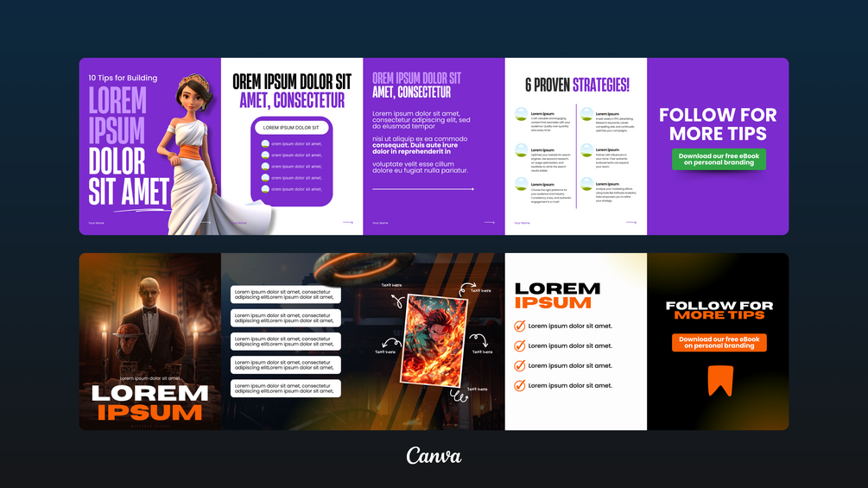Click the third orange checkmark under LOREM IPSUM
This screenshot has height=488, width=868.
(519, 365)
